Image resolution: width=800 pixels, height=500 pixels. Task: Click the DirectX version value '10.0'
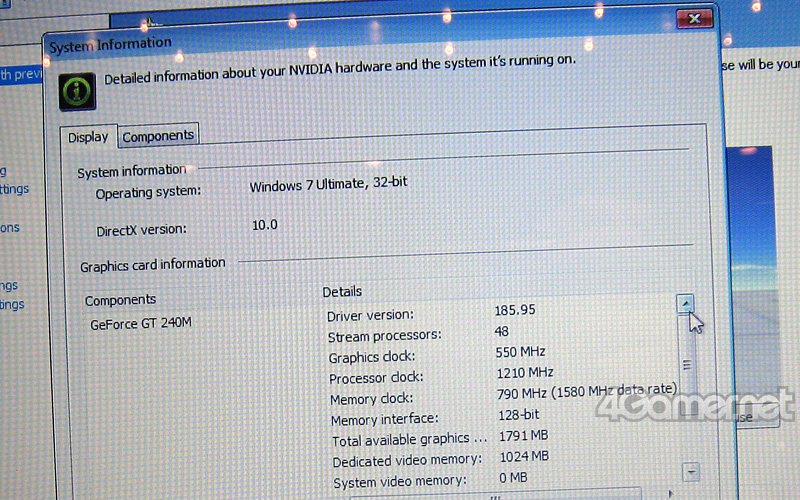click(x=265, y=225)
